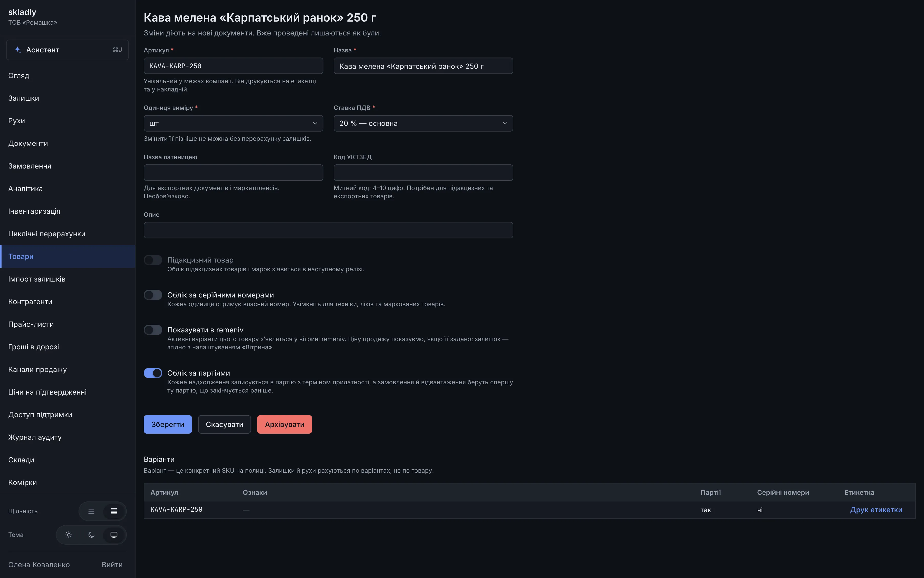
Task: Open Ставка ПДВ dropdown
Action: 423,124
